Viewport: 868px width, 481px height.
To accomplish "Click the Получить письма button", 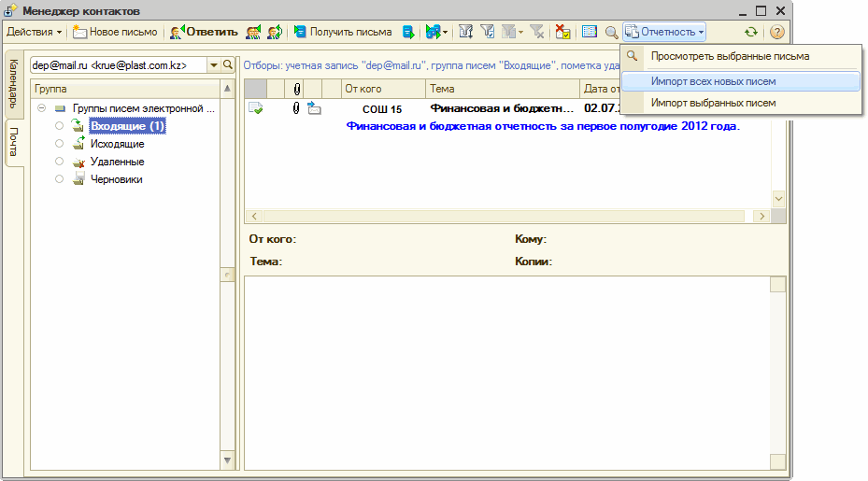I will pyautogui.click(x=342, y=32).
